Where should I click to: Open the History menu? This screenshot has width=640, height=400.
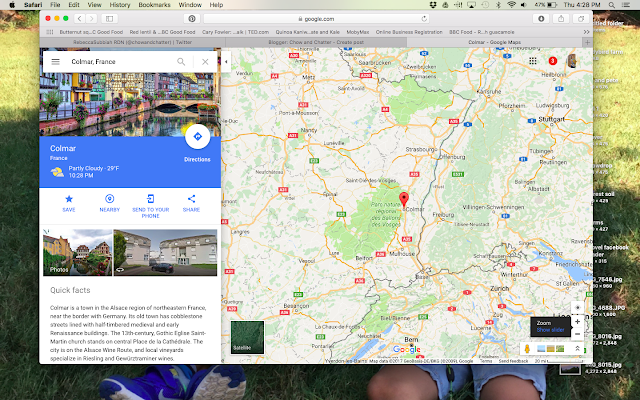coord(120,5)
